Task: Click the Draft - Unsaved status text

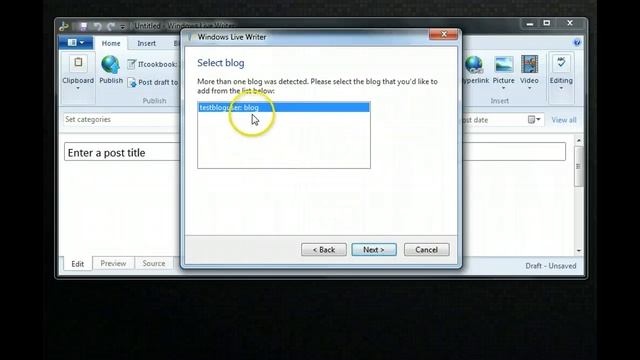Action: tap(551, 266)
